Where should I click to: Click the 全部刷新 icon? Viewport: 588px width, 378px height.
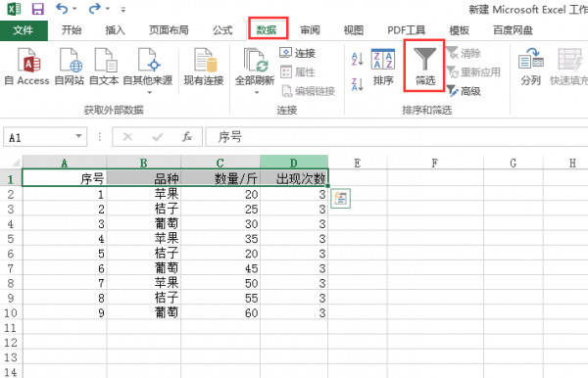[256, 60]
